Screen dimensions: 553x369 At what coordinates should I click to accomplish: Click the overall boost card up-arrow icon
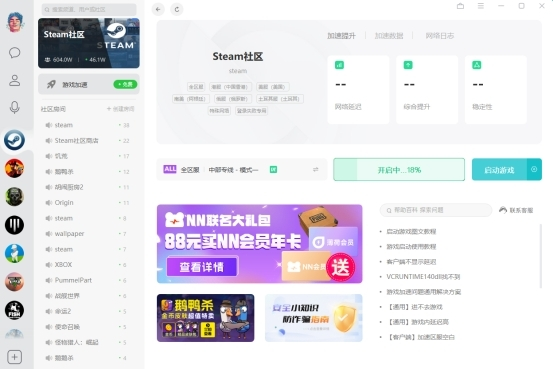coord(408,65)
